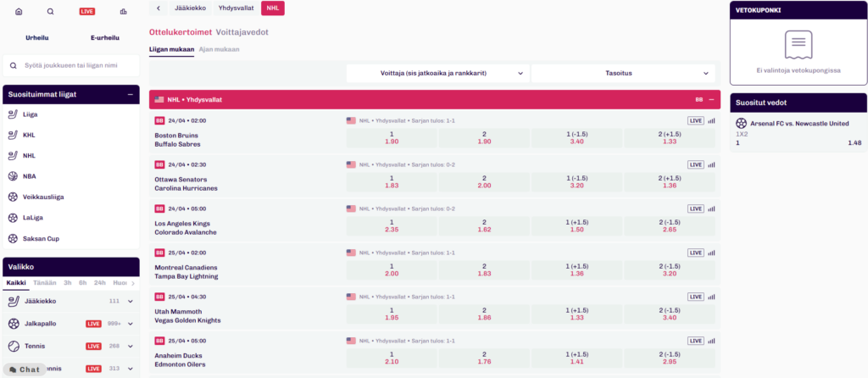Open the statistics bar chart icon
The image size is (868, 378).
123,12
